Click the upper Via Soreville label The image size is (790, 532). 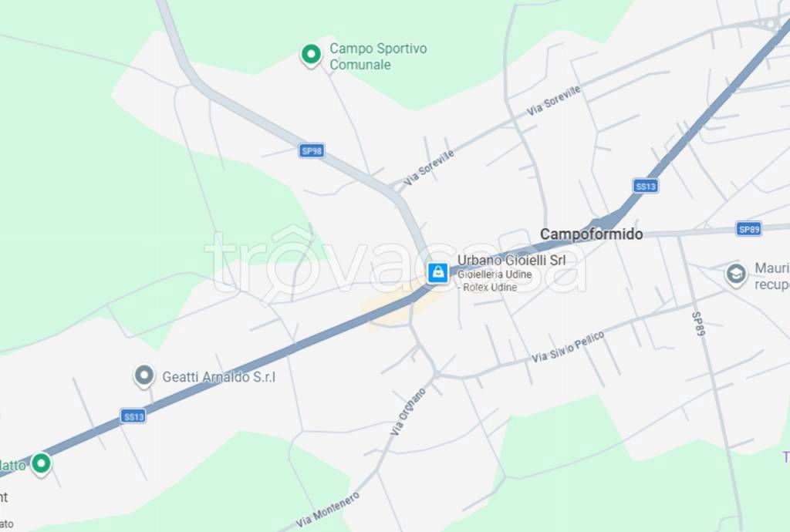[x=553, y=100]
